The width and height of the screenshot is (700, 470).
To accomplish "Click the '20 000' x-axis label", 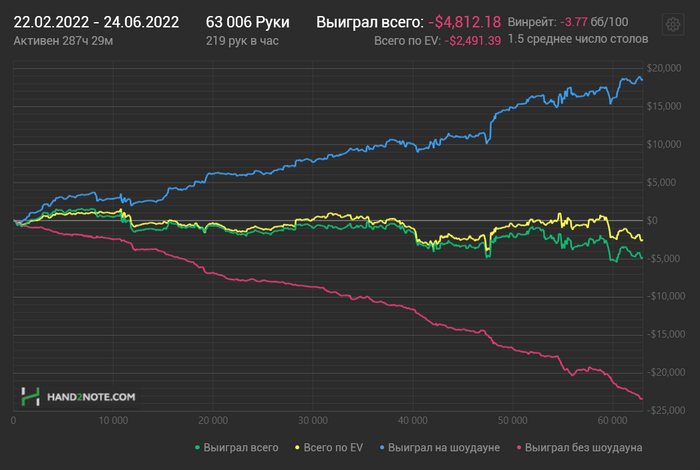I will 213,420.
